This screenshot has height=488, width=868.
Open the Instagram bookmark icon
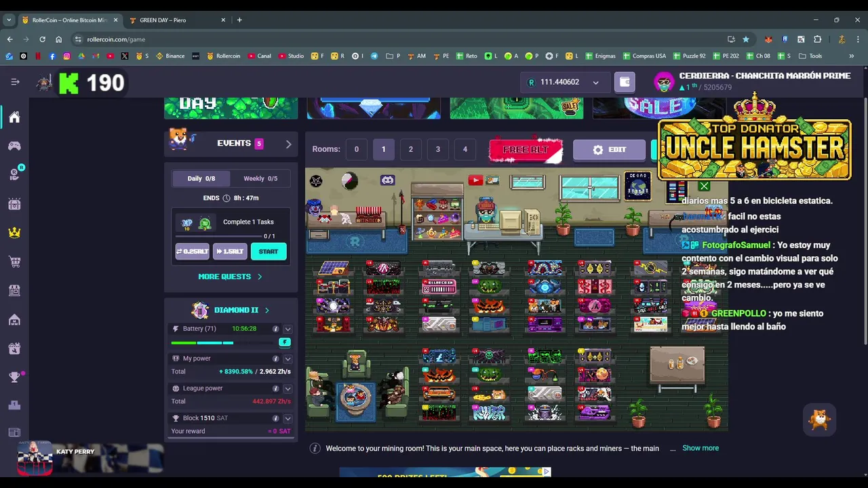66,56
